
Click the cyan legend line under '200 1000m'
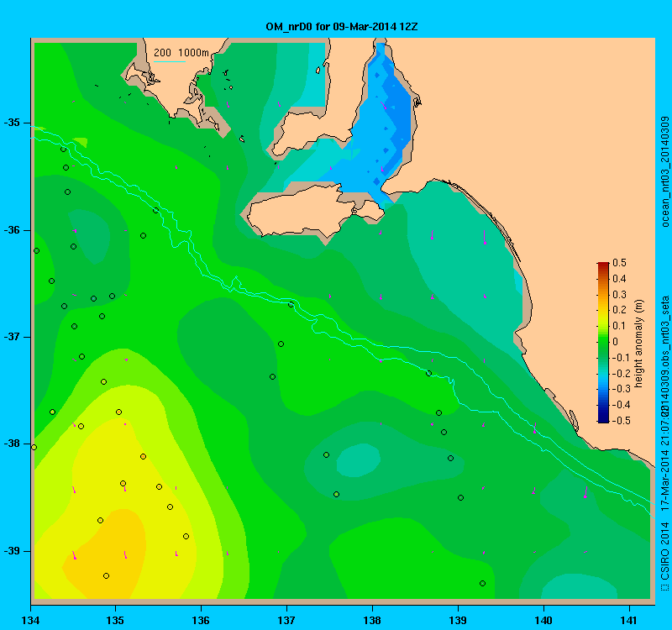[x=170, y=61]
